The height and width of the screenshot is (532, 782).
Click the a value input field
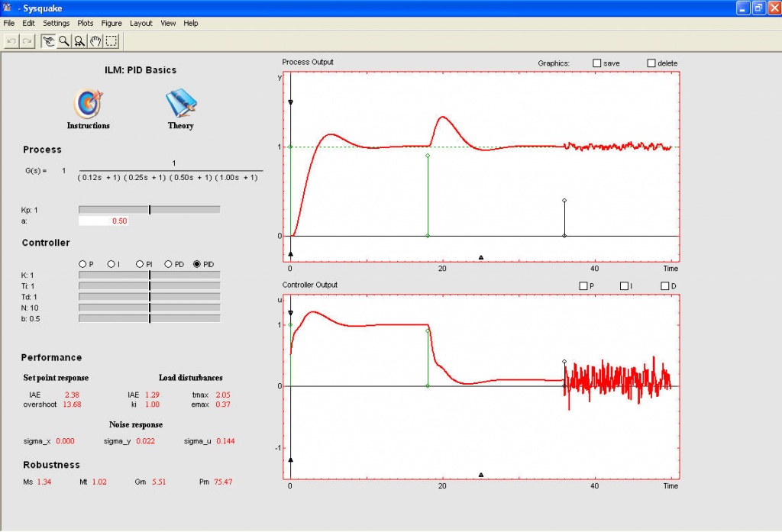104,221
